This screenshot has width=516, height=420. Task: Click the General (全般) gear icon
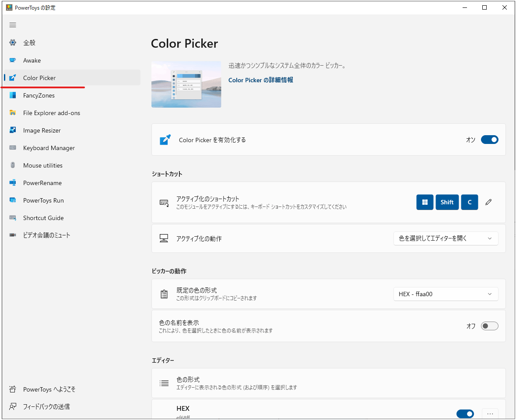click(x=13, y=42)
